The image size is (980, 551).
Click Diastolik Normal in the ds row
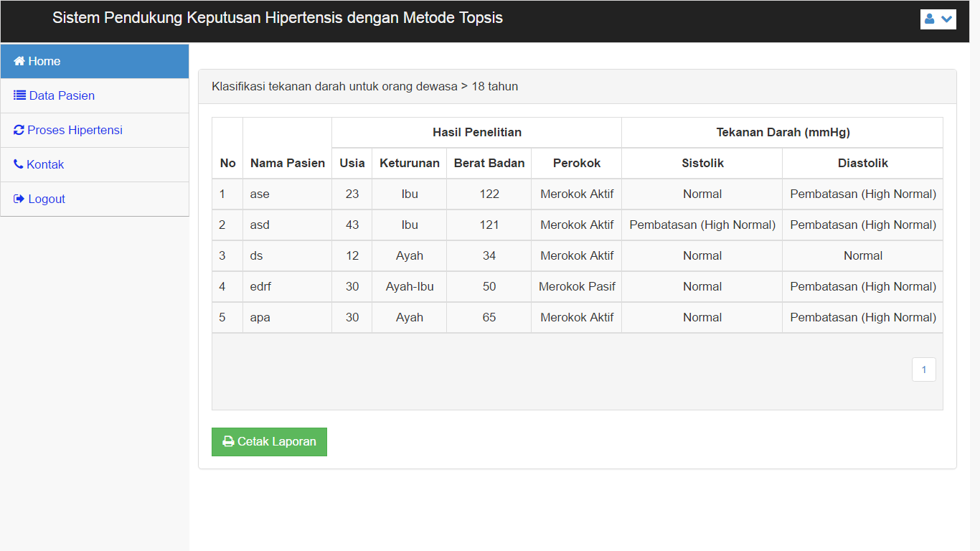pos(863,255)
